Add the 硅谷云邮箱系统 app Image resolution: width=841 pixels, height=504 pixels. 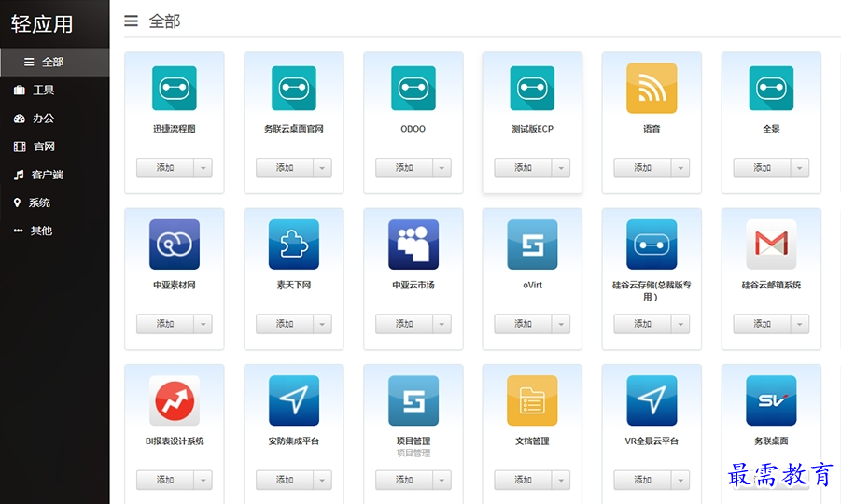[762, 324]
